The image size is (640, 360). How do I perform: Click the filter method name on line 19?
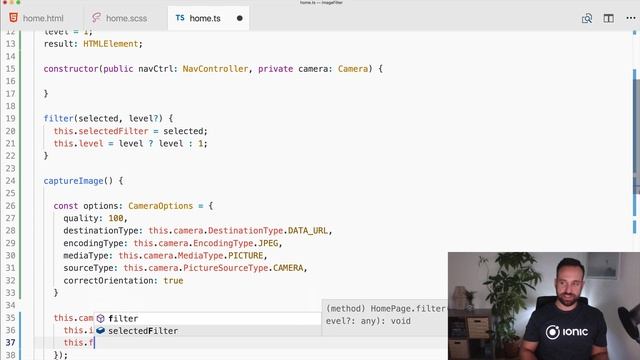pos(58,118)
